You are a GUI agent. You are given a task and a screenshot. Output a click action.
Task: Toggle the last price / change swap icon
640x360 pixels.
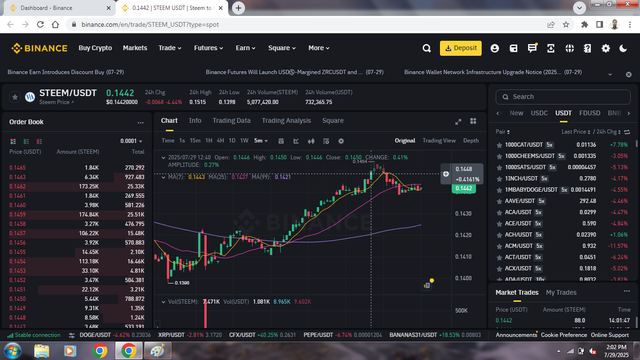[627, 132]
